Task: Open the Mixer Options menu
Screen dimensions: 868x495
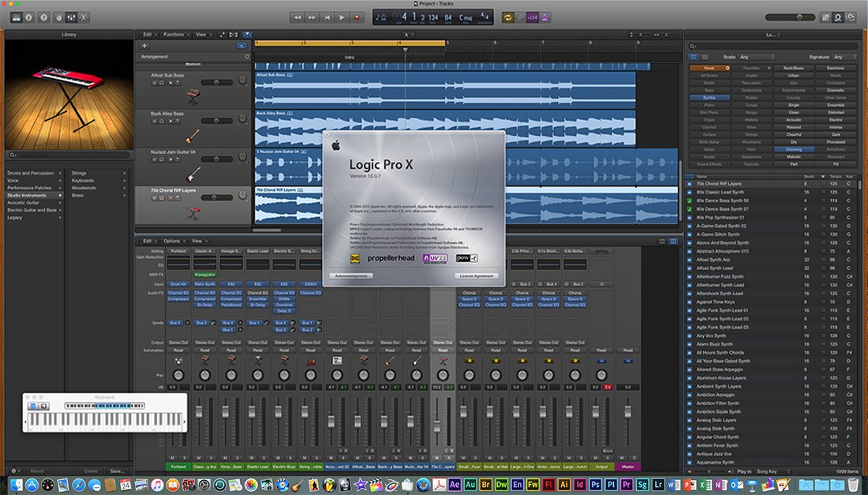Action: (x=174, y=242)
